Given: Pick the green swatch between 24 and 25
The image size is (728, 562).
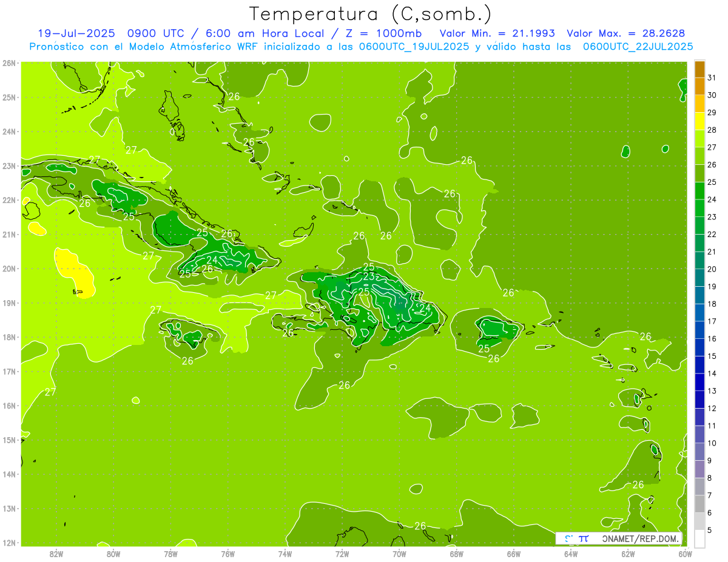Looking at the screenshot, I should 699,190.
